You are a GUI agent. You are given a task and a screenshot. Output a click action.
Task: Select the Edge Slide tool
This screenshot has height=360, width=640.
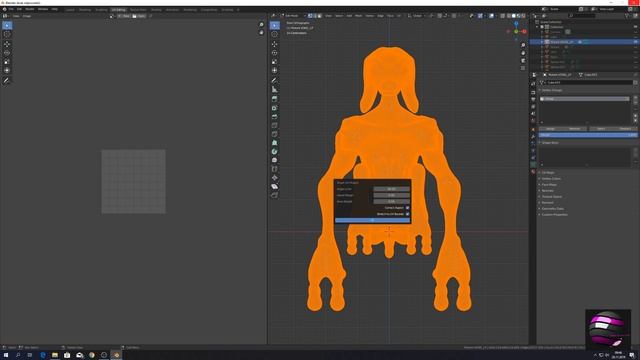275,169
